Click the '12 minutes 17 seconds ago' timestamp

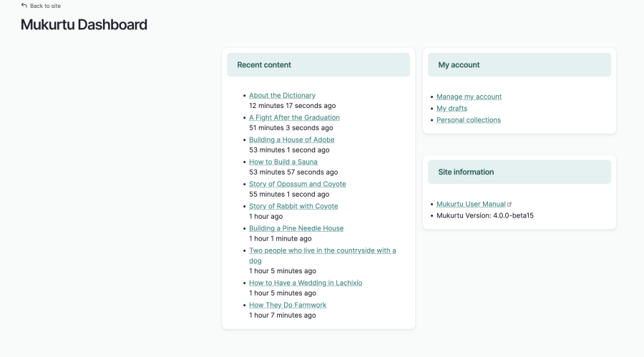click(292, 106)
